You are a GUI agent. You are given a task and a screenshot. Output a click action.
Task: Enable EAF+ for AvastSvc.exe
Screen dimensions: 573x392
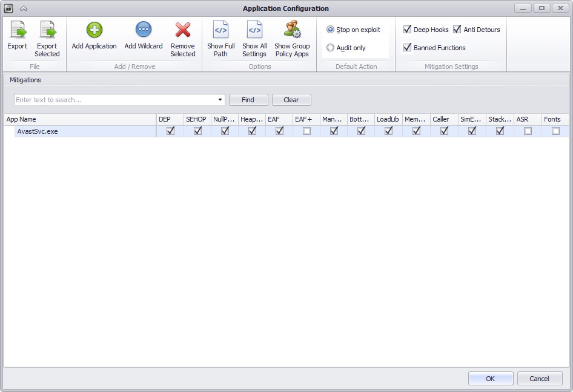tap(306, 131)
